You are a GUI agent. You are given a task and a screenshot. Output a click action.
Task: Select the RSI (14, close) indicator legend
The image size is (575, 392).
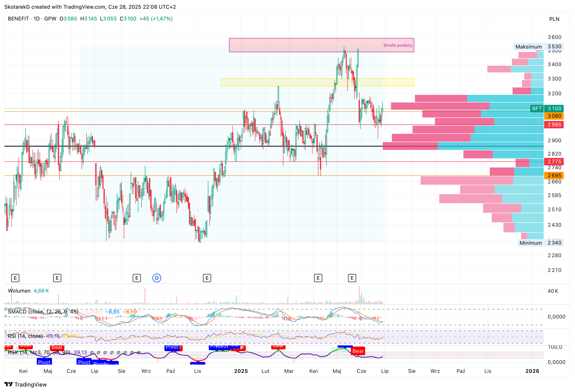pyautogui.click(x=25, y=336)
